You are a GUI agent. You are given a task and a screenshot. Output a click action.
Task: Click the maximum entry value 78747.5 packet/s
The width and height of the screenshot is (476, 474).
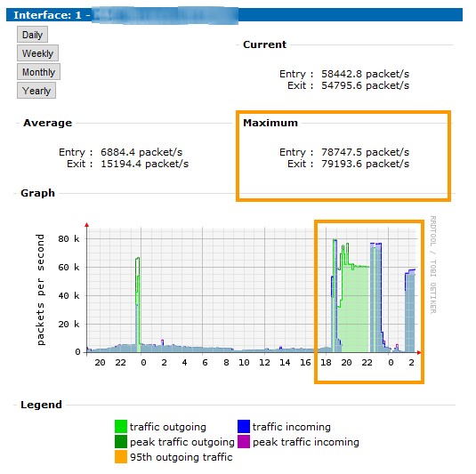[365, 152]
